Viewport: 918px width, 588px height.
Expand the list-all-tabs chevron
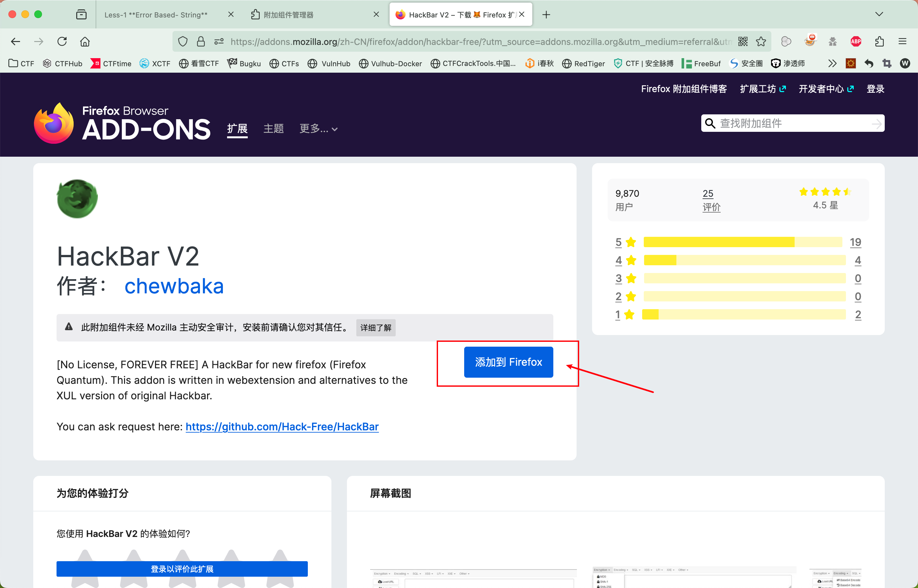[879, 14]
